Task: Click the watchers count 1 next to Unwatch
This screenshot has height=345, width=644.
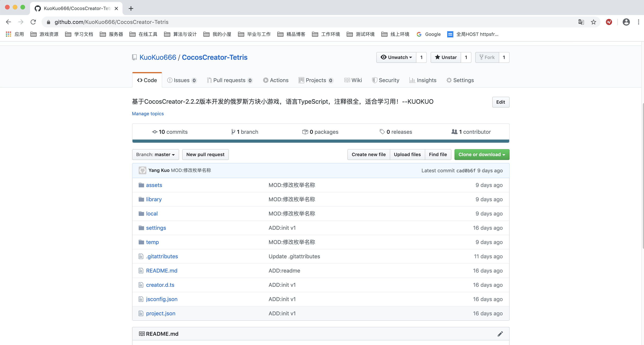Action: [422, 57]
